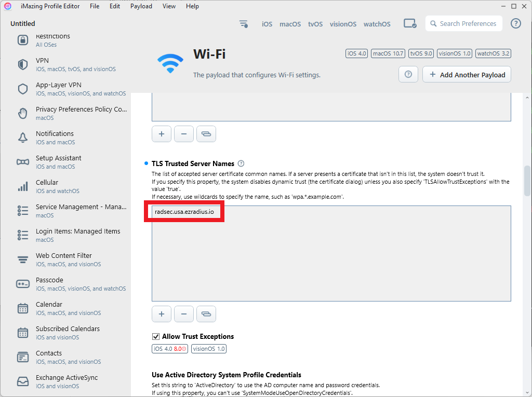Viewport: 532px width, 397px height.
Task: Click Add Another Payload button
Action: pos(467,74)
